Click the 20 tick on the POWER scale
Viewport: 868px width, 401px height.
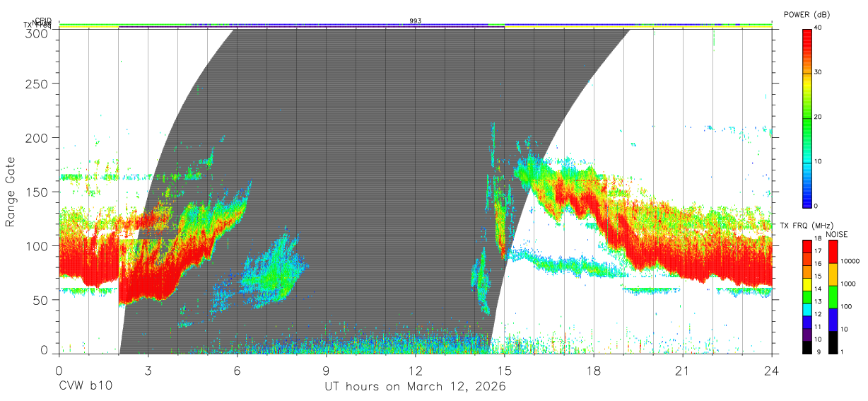[x=819, y=117]
